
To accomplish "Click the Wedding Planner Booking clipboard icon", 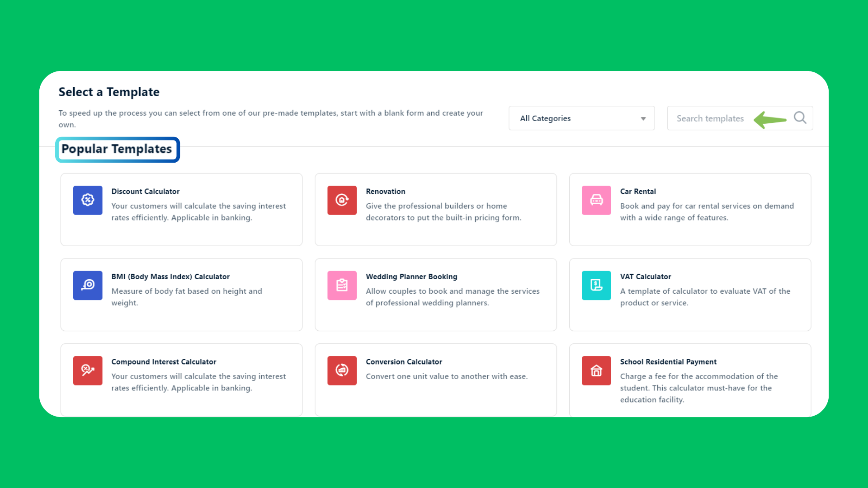I will (x=342, y=286).
